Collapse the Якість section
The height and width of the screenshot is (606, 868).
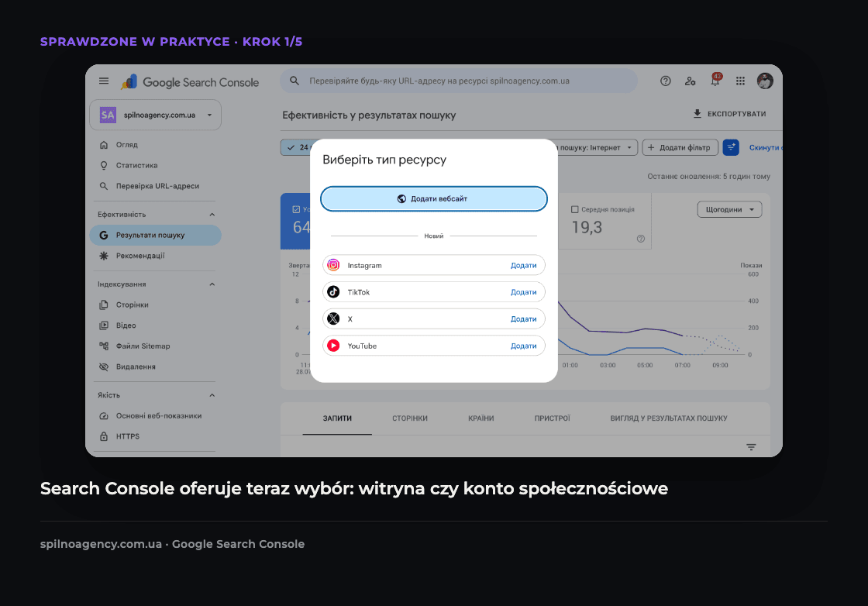coord(212,395)
